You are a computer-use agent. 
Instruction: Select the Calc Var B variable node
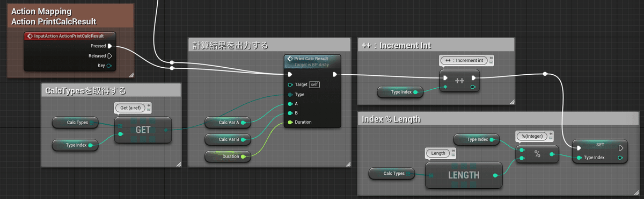(x=228, y=140)
